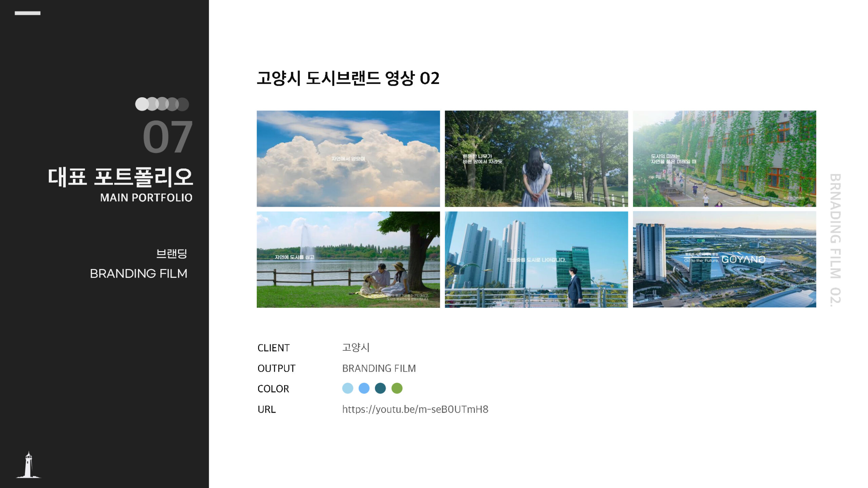The image size is (868, 488).
Task: Click the woman in forest thumbnail
Action: coord(536,159)
